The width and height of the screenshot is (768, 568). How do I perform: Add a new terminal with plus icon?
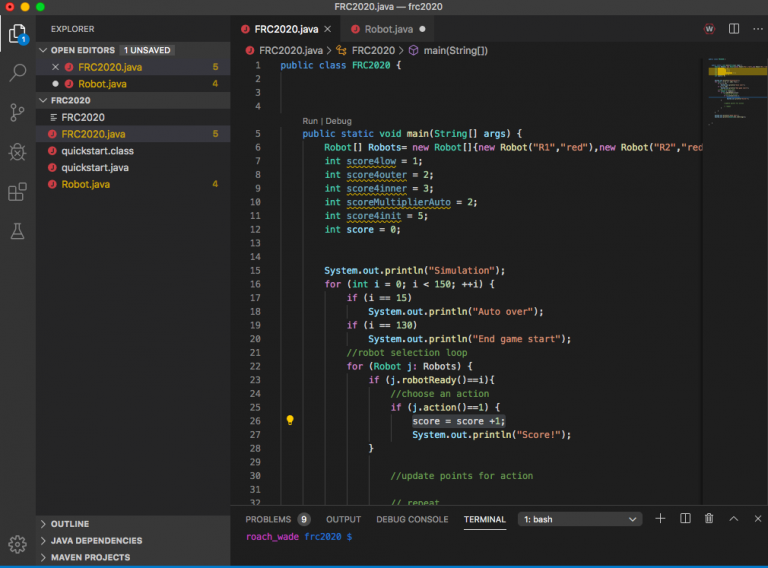(660, 519)
